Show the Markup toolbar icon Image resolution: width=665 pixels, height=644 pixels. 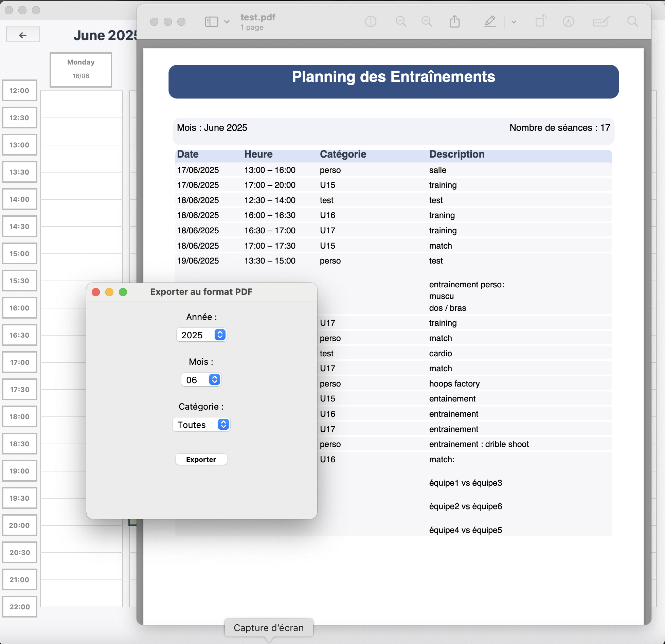[568, 22]
